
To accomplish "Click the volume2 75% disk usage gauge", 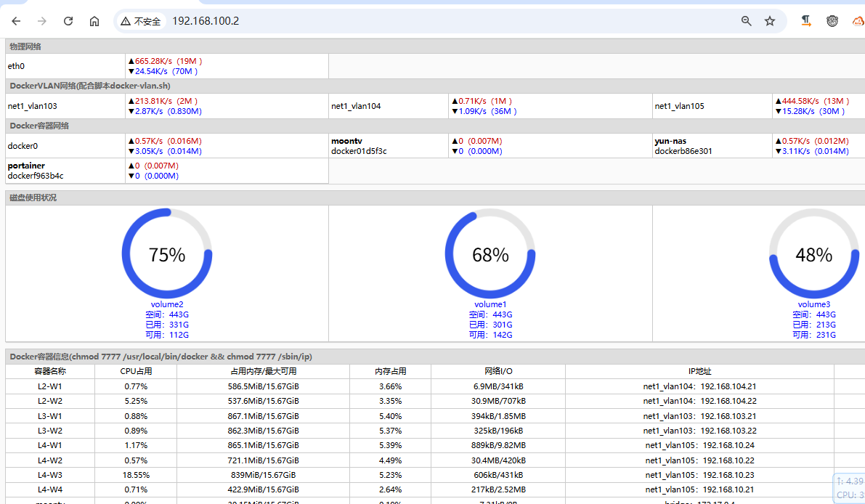I will coord(167,254).
